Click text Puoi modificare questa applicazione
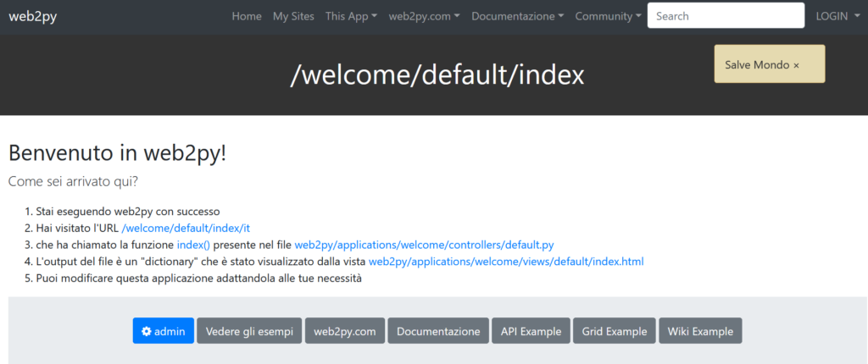Image resolution: width=868 pixels, height=364 pixels. [x=119, y=278]
